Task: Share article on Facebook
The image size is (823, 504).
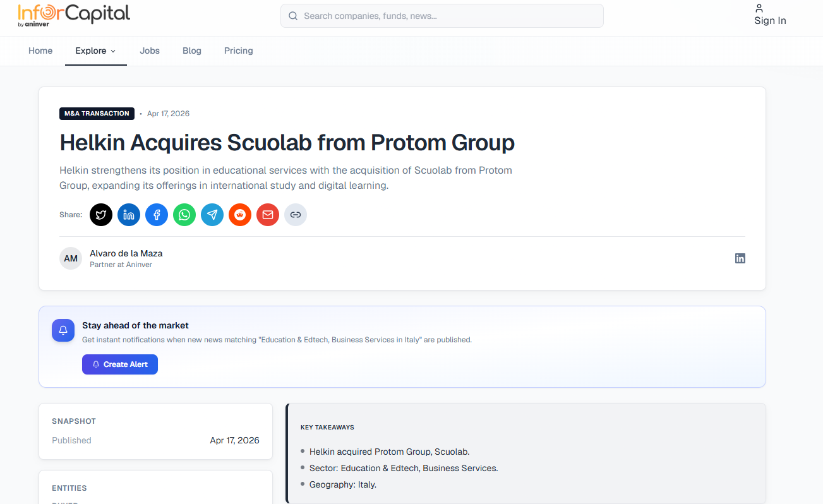Action: point(157,215)
